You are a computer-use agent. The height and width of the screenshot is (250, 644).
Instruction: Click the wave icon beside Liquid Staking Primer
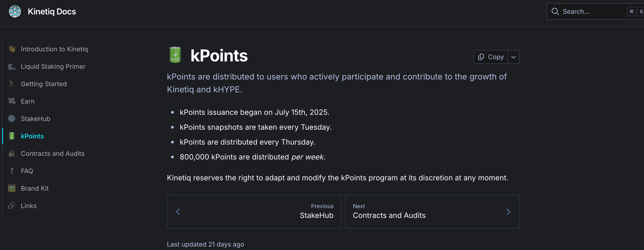coord(12,66)
